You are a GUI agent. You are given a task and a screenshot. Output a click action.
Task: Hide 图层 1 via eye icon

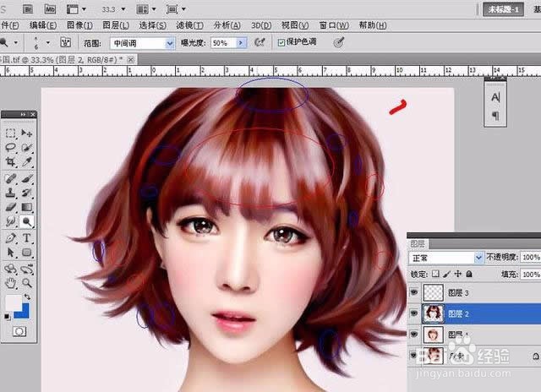[413, 334]
